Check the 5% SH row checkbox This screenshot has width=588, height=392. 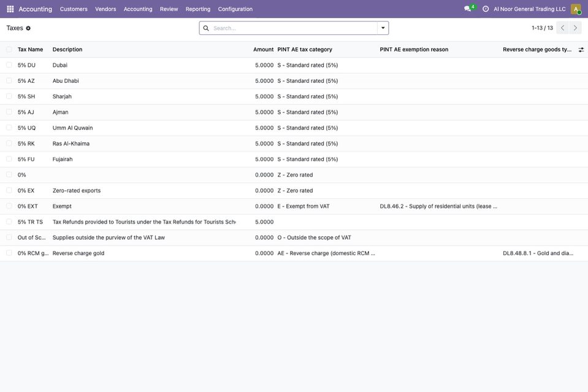(9, 96)
